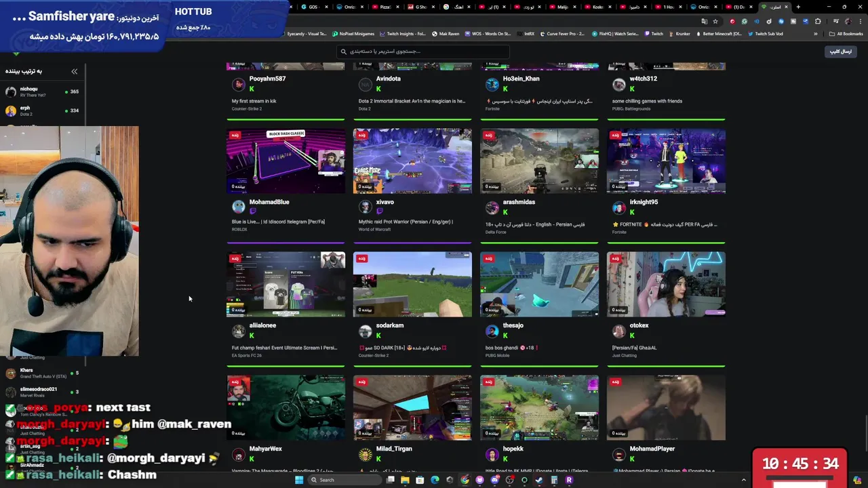Click irknight95 streamer name link

pyautogui.click(x=644, y=202)
